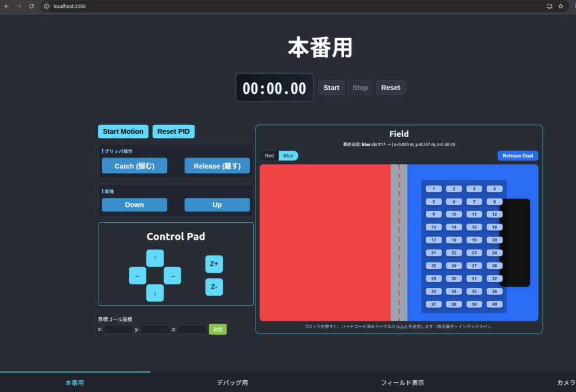The height and width of the screenshot is (392, 576).
Task: Reload the page in the browser
Action: [31, 6]
